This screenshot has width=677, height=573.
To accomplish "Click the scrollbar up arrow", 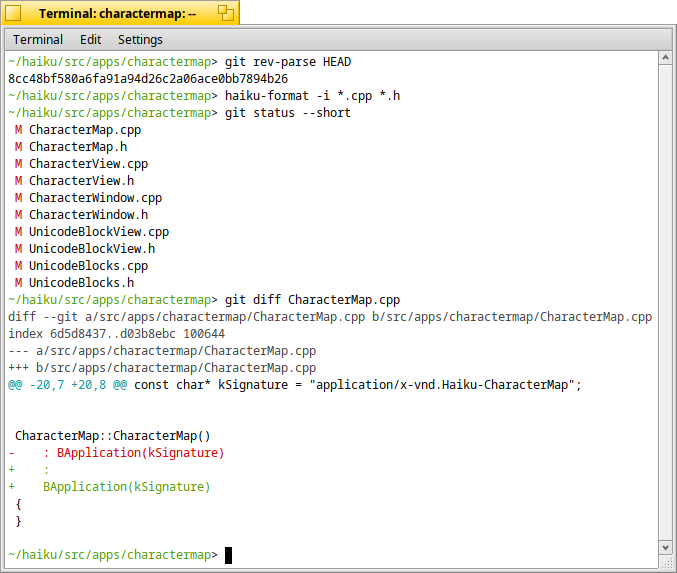I will point(666,60).
